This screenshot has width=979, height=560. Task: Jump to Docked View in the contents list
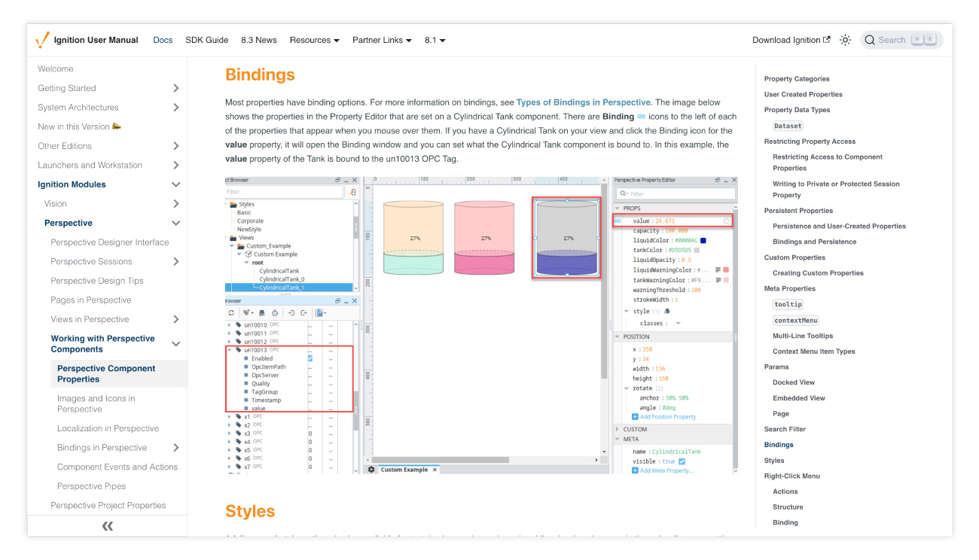tap(794, 382)
